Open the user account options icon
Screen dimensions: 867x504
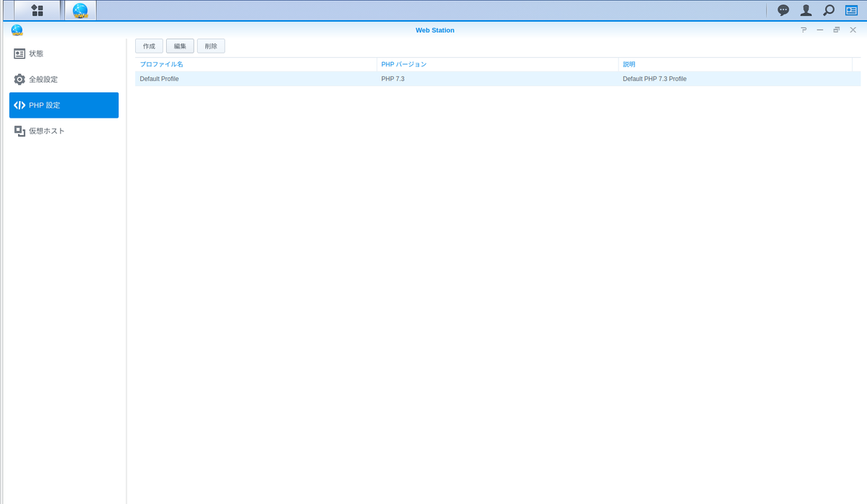tap(806, 10)
